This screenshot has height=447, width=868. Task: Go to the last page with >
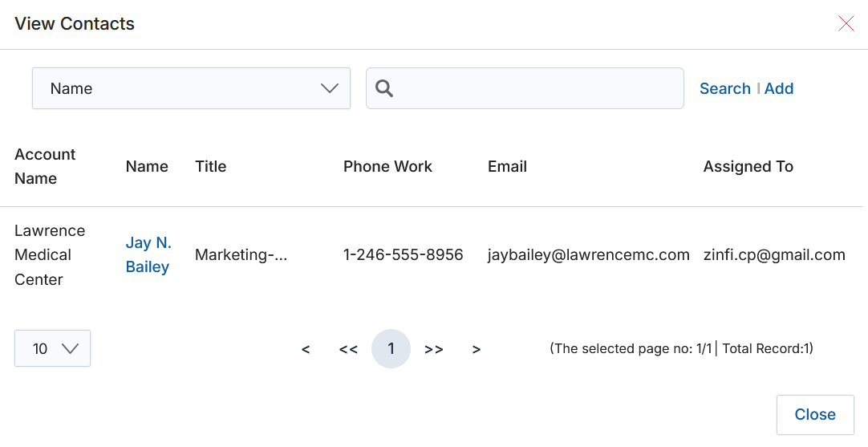tap(476, 350)
